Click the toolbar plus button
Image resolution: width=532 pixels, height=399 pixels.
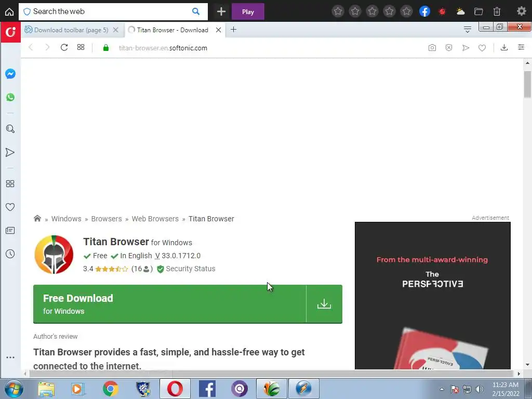pyautogui.click(x=221, y=11)
